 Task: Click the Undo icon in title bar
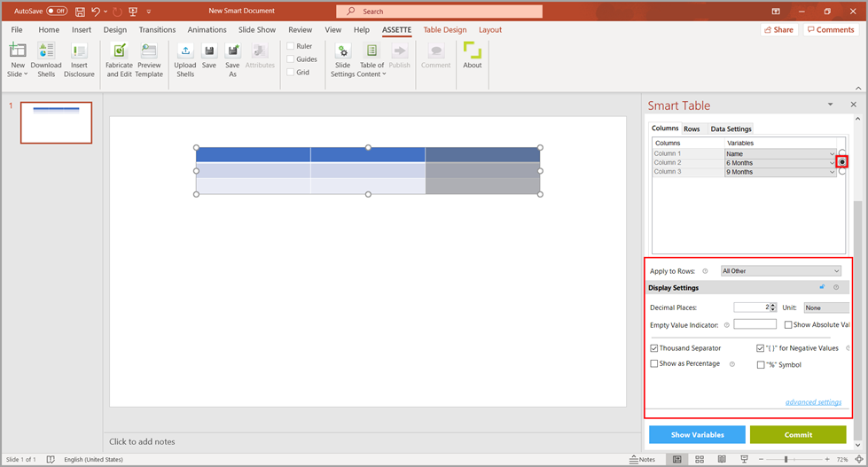(96, 11)
